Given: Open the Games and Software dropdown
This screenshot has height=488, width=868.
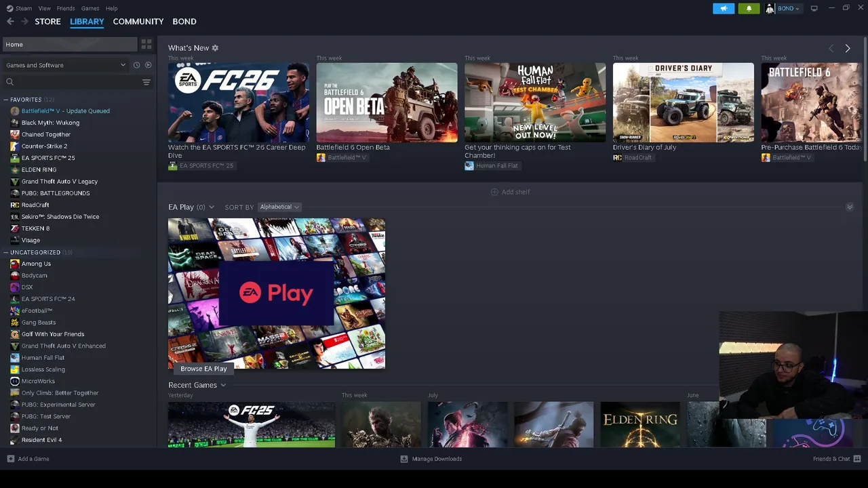Looking at the screenshot, I should (66, 65).
